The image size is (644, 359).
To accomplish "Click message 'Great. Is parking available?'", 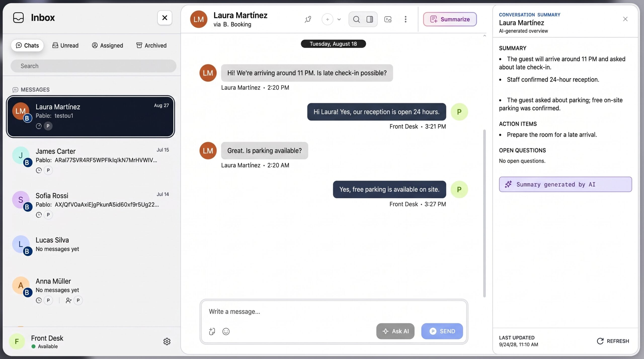I will pyautogui.click(x=264, y=151).
